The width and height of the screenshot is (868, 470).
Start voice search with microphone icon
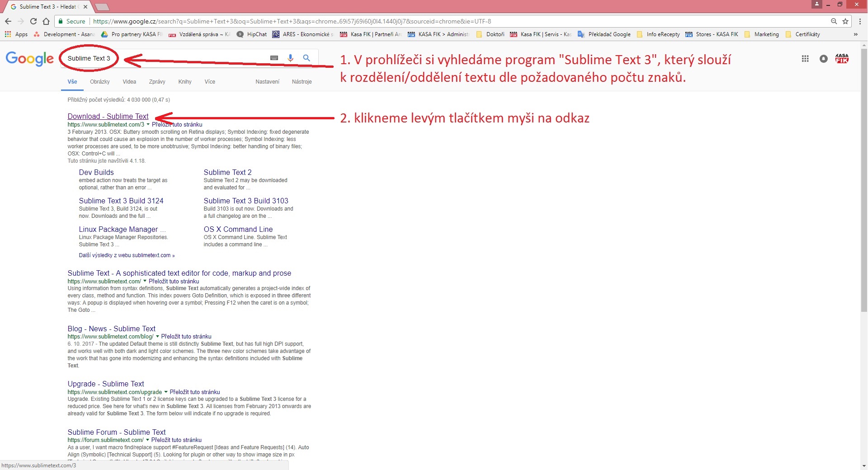pos(290,58)
